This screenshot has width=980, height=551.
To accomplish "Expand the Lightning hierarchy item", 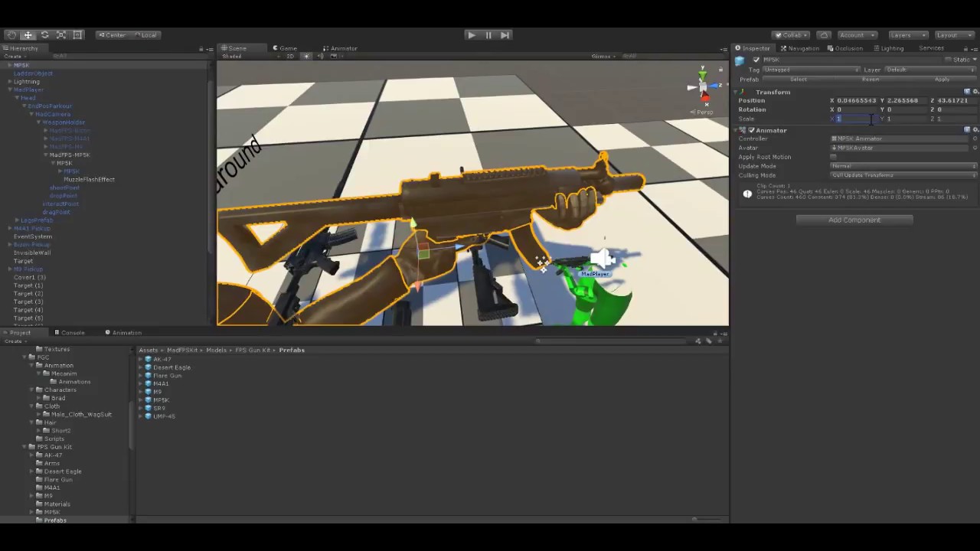I will (x=9, y=82).
